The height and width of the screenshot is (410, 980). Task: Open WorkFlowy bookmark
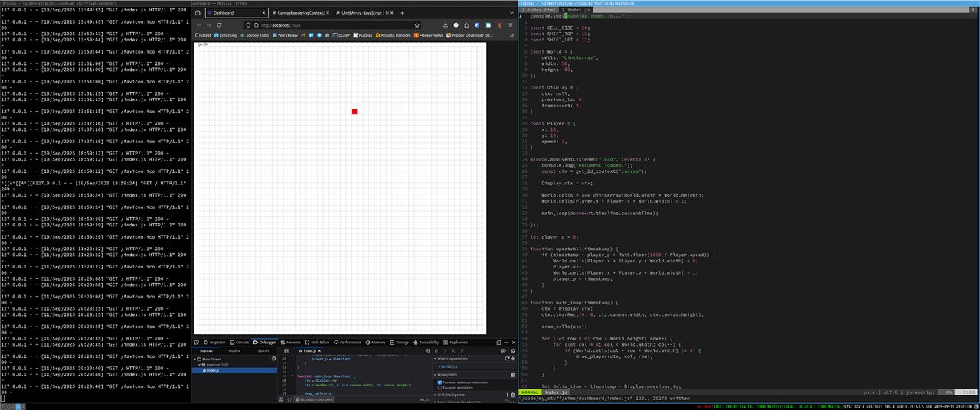click(286, 35)
